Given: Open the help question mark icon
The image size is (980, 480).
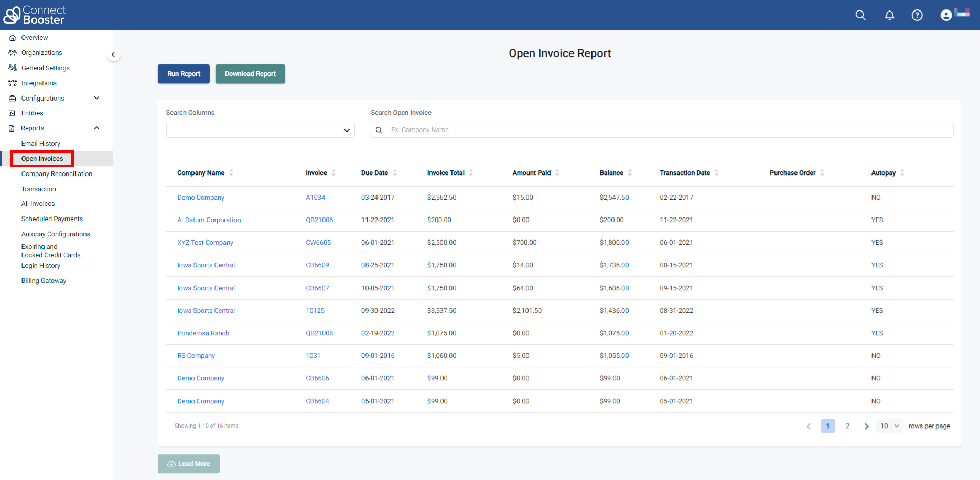Looking at the screenshot, I should tap(917, 15).
